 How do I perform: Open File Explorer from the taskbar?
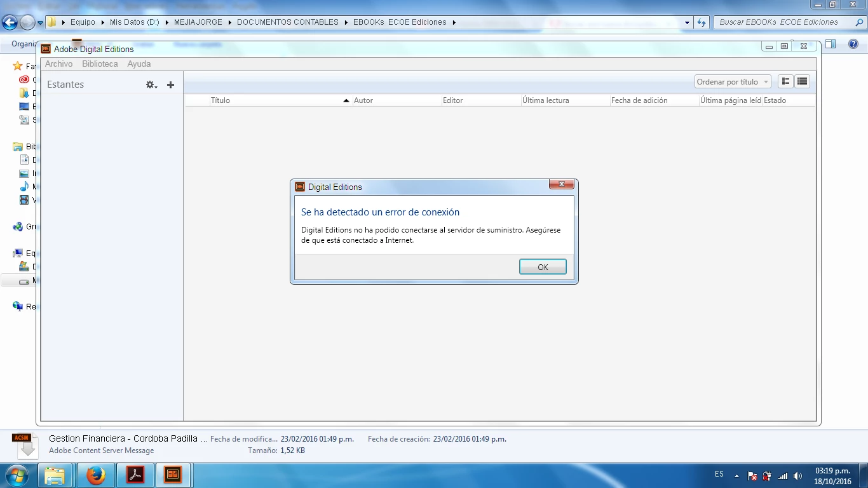pos(55,475)
